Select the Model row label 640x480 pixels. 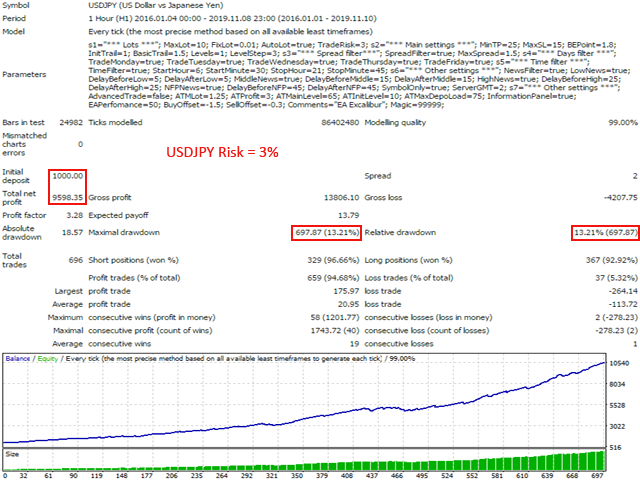[x=13, y=31]
